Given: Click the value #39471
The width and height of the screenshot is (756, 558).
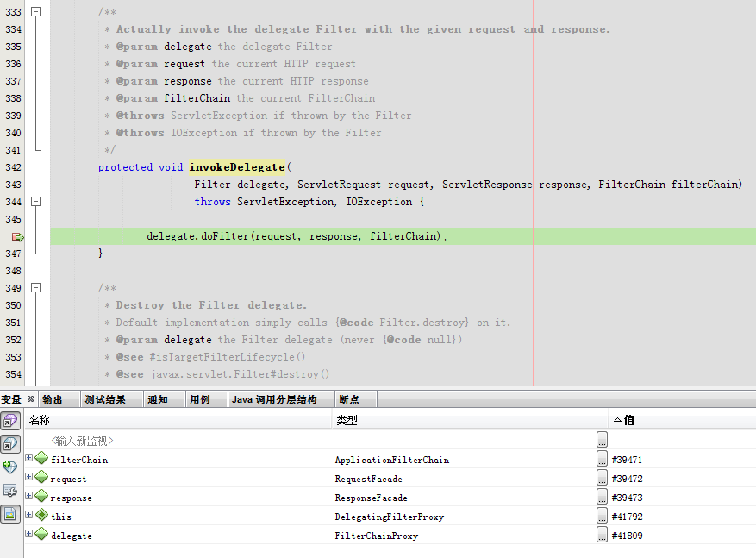Looking at the screenshot, I should tap(627, 460).
